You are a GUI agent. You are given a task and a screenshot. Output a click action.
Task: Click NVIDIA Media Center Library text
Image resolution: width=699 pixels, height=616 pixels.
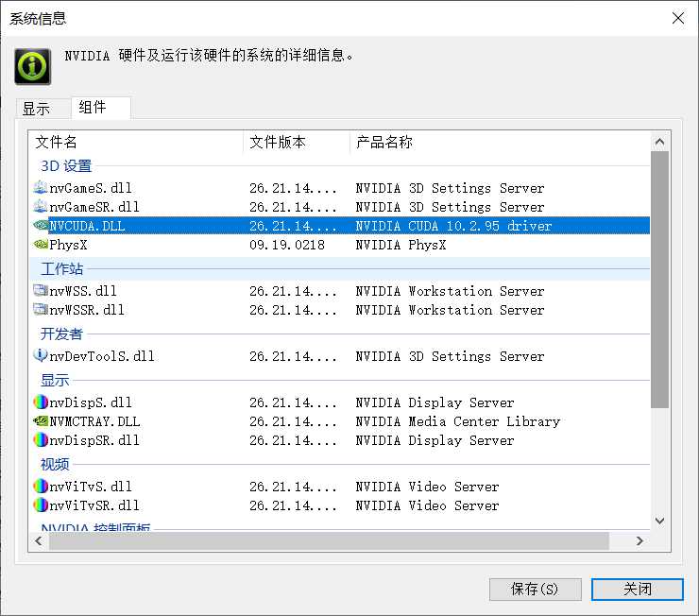point(458,421)
